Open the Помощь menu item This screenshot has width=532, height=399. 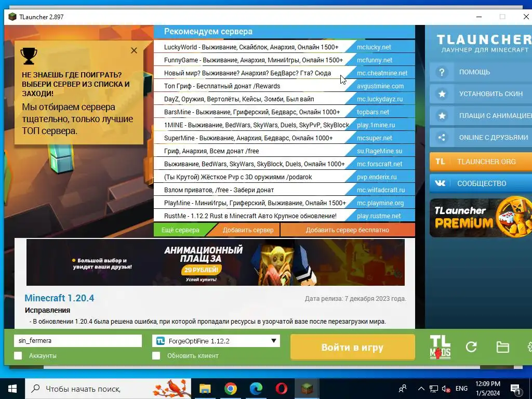tap(481, 72)
